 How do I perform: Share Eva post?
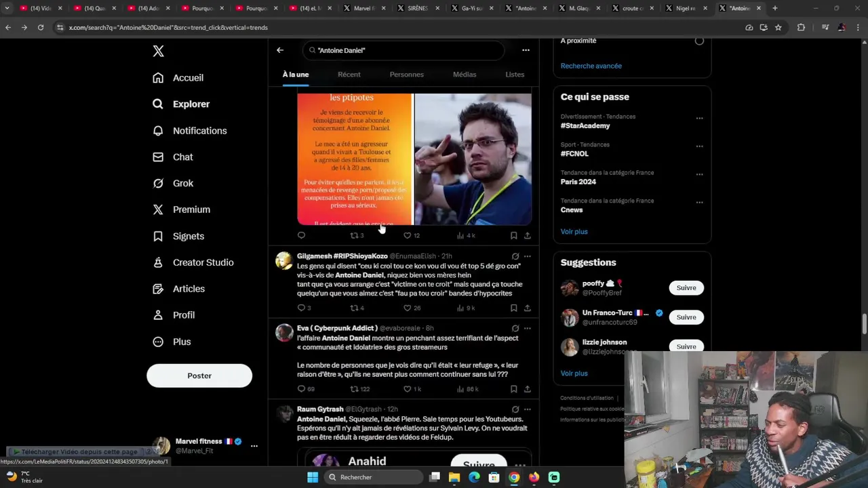(527, 389)
